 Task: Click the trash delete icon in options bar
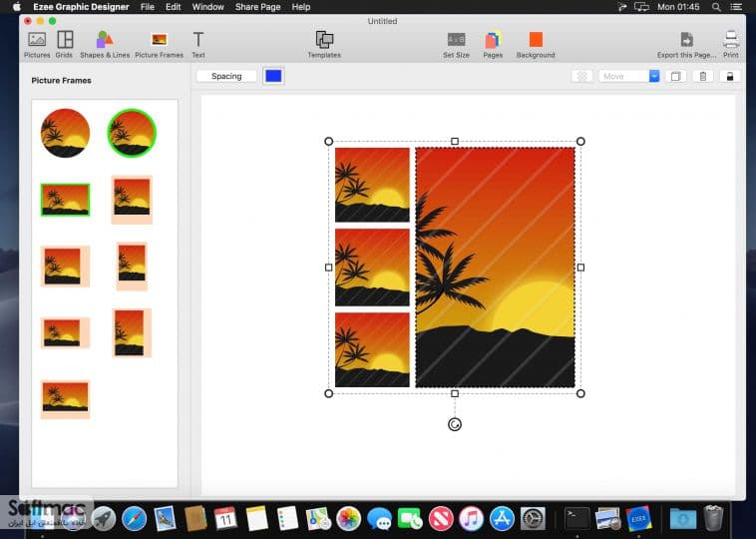click(x=703, y=76)
